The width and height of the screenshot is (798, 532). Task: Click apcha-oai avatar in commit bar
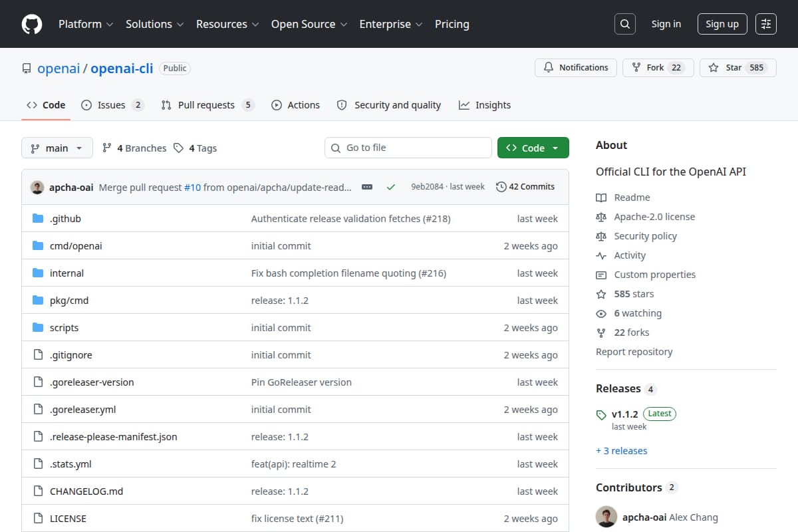(37, 188)
